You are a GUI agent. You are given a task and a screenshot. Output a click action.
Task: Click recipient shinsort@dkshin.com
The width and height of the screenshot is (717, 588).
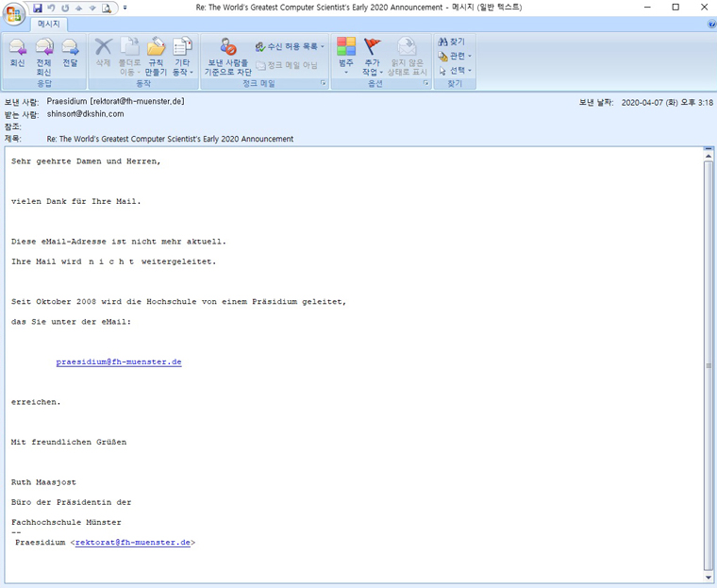[86, 114]
